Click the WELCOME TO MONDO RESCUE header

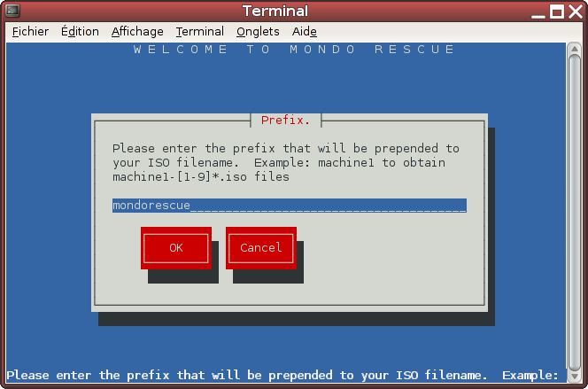click(294, 50)
